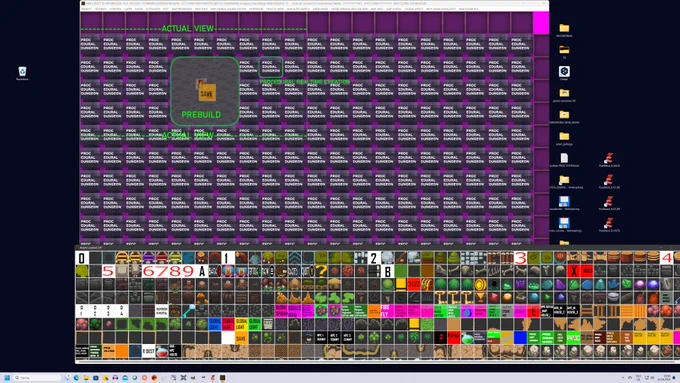This screenshot has height=383, width=680.
Task: Select the green potion flask tile
Action: point(467,338)
